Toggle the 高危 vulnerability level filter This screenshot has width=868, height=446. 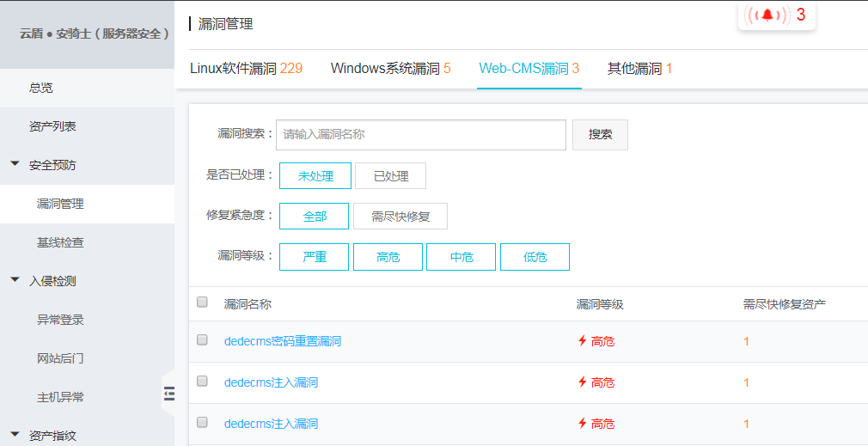(388, 257)
